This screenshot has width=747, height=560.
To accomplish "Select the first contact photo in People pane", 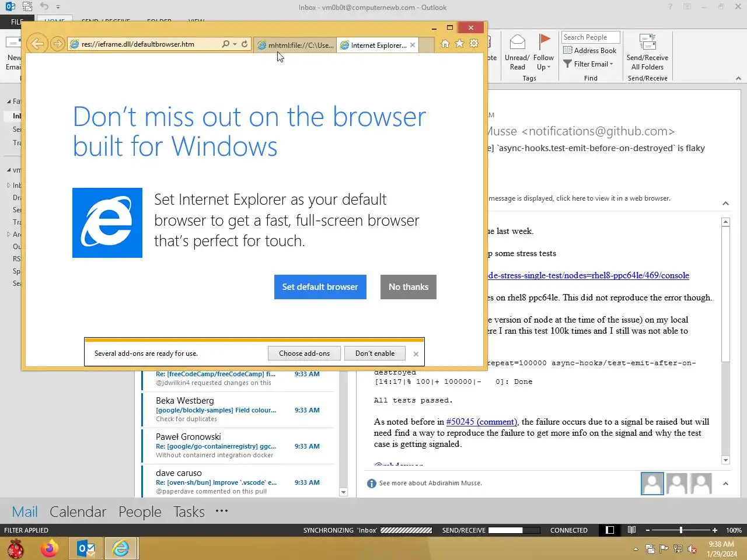I will coord(652,484).
